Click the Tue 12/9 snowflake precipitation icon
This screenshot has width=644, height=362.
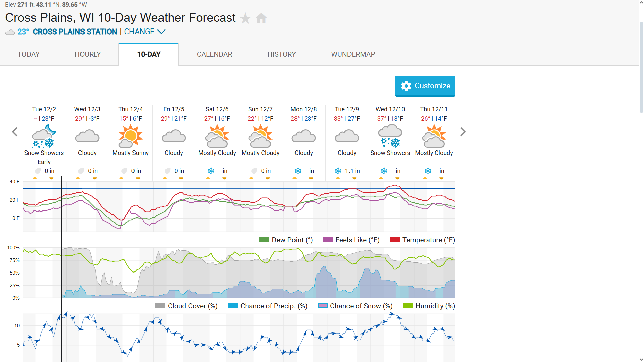tap(338, 171)
